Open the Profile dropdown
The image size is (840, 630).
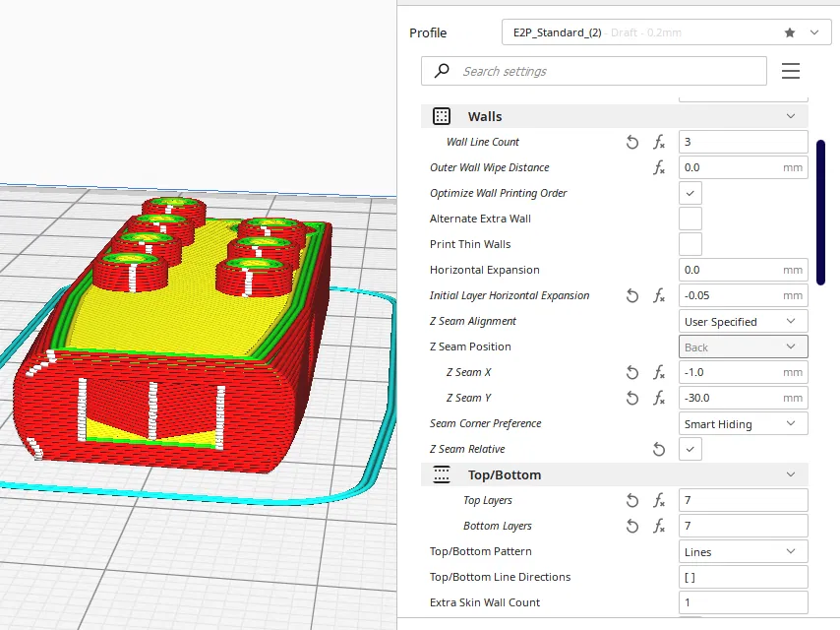pyautogui.click(x=667, y=32)
